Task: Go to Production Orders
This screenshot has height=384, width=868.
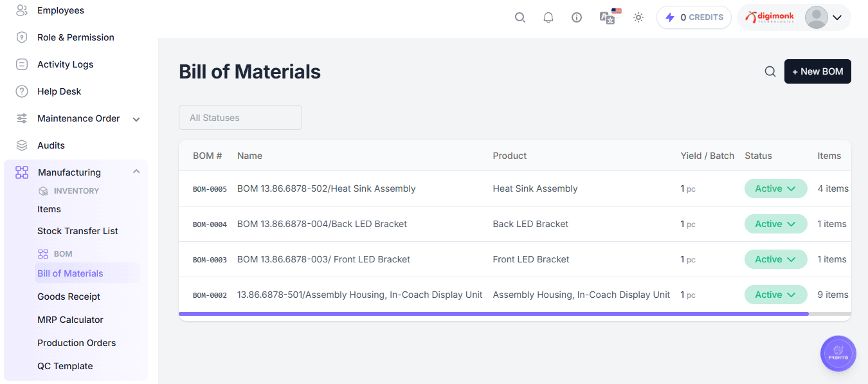Action: point(77,343)
